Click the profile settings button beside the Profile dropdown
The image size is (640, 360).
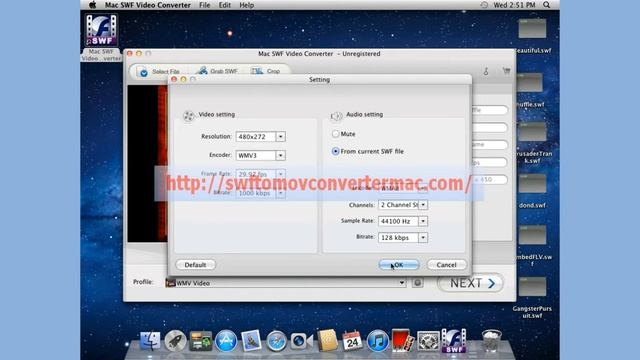tap(417, 282)
